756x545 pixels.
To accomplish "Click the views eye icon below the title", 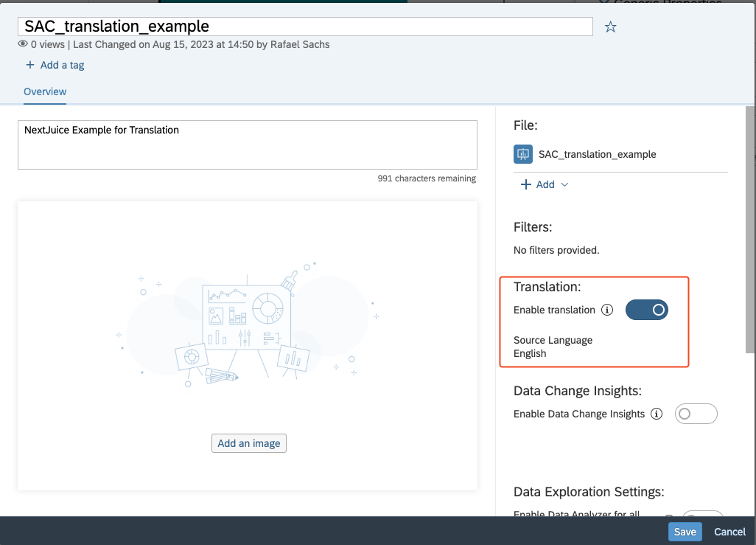I will tap(23, 44).
